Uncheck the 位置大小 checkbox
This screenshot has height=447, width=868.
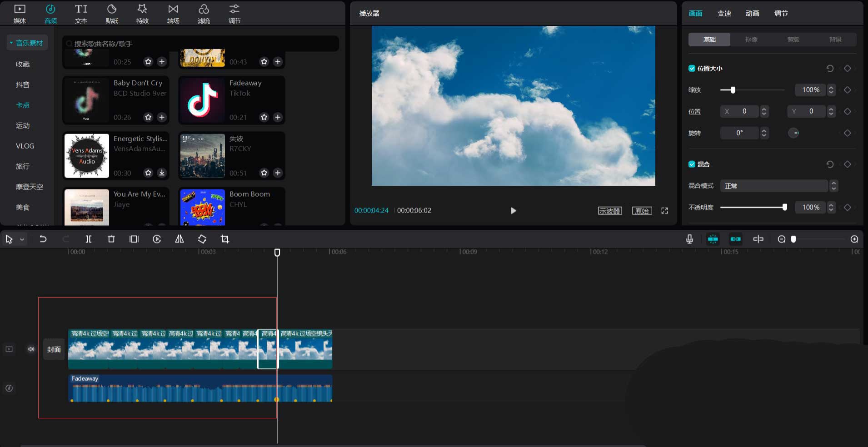click(x=692, y=69)
